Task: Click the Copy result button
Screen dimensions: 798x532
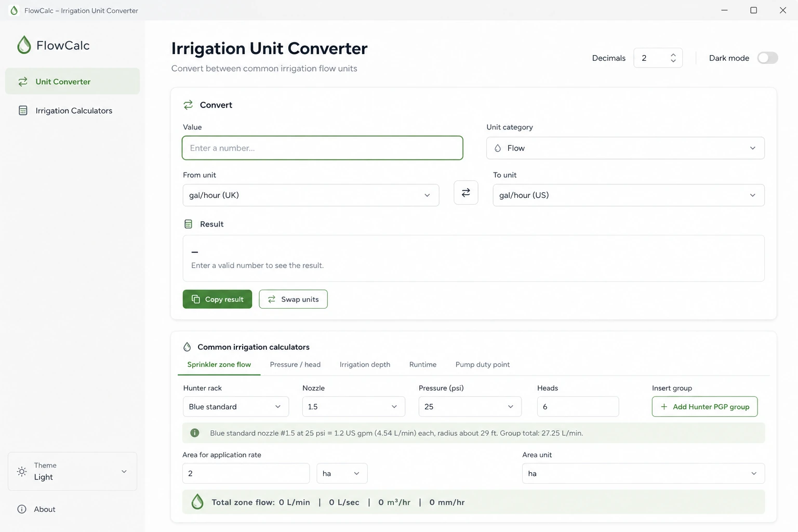Action: pos(217,299)
